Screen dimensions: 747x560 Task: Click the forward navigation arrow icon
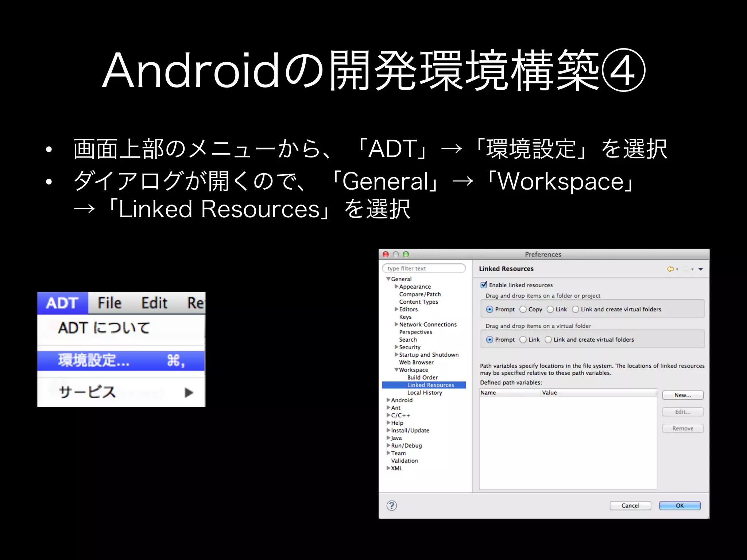pos(685,269)
